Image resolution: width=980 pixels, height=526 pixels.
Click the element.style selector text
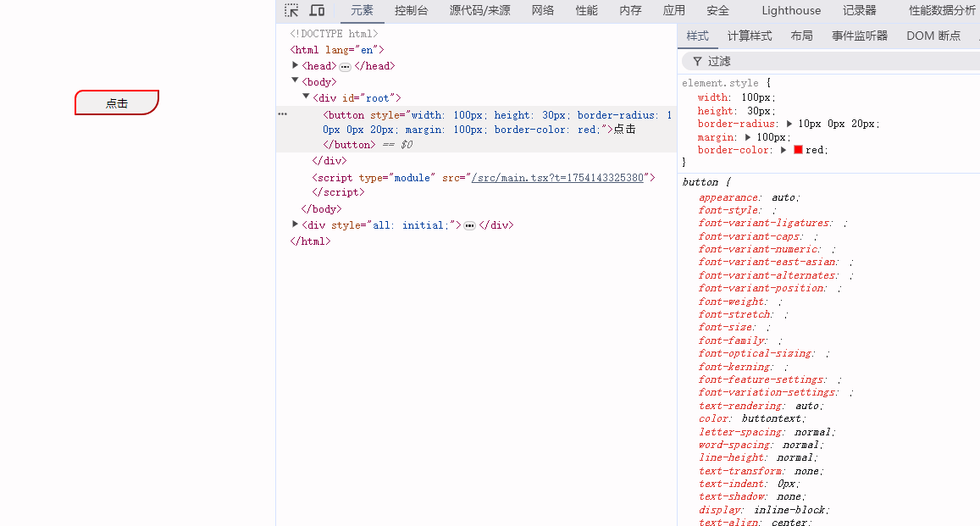[x=720, y=83]
